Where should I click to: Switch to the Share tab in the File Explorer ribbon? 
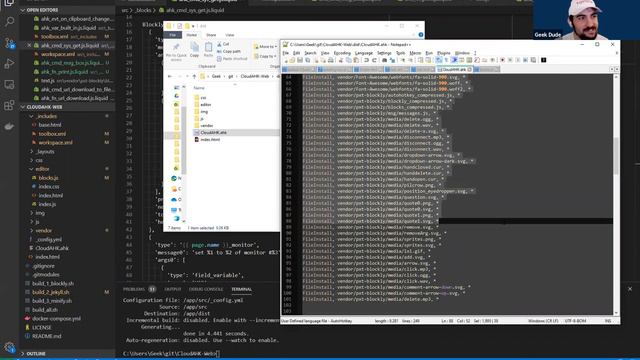(211, 35)
